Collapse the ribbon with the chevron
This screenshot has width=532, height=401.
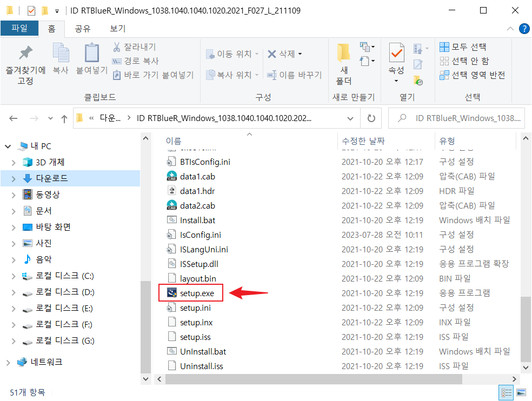[510, 29]
